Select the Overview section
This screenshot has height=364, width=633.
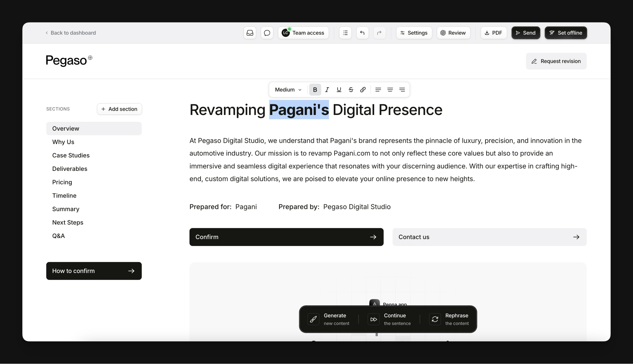[94, 128]
